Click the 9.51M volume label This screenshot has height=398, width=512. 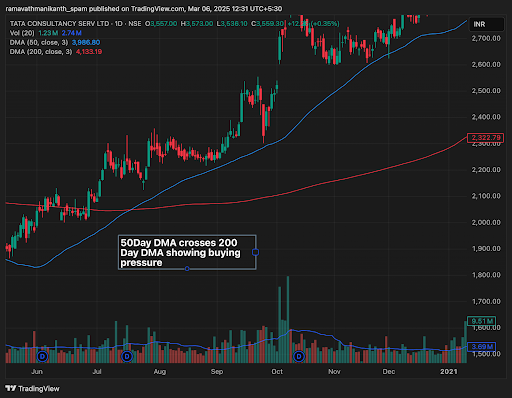(482, 321)
